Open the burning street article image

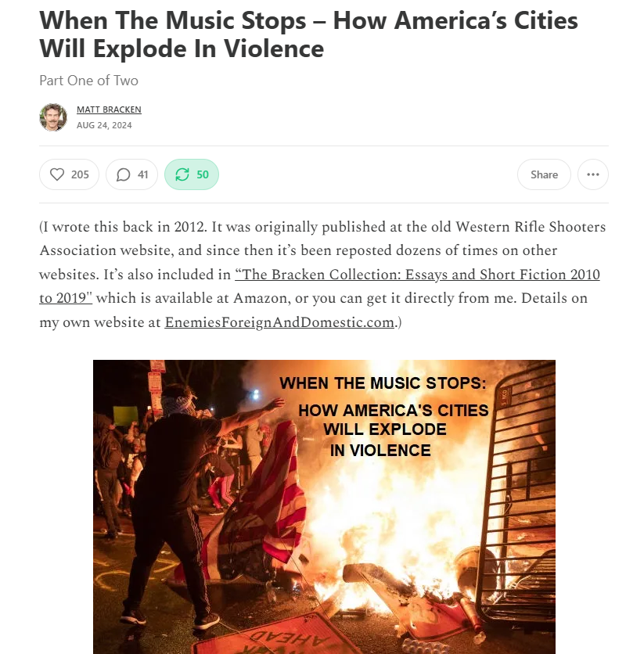pos(324,507)
